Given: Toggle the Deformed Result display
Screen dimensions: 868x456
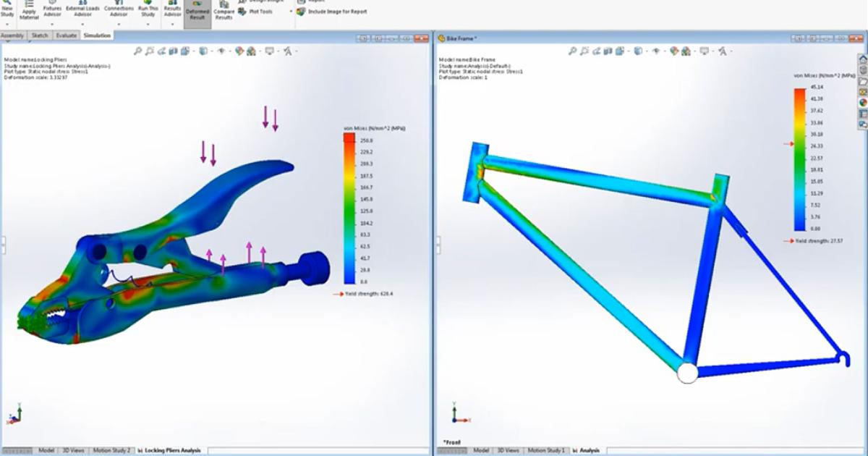Looking at the screenshot, I should pyautogui.click(x=195, y=12).
